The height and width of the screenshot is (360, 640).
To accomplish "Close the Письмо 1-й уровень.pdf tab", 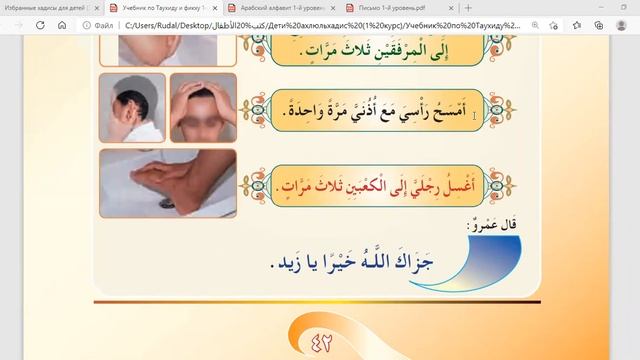I will (451, 8).
